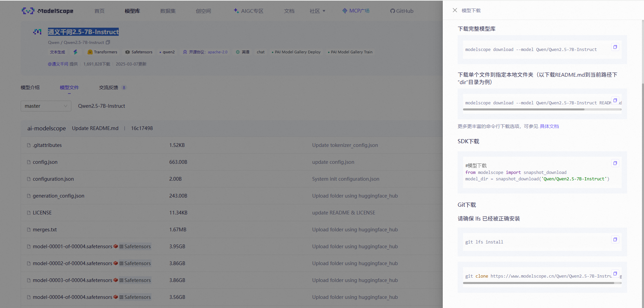This screenshot has width=644, height=308.
Task: Open 模型库 in the top navigation
Action: tap(132, 11)
